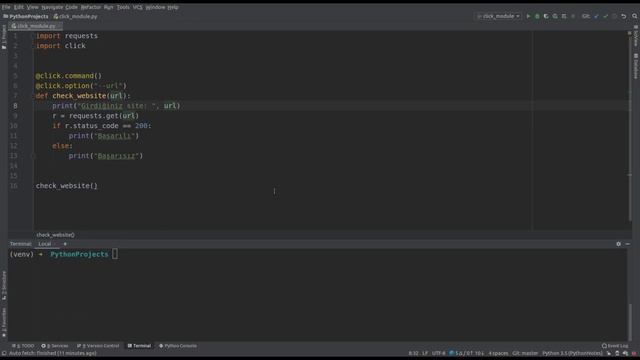Open the View menu

(32, 7)
